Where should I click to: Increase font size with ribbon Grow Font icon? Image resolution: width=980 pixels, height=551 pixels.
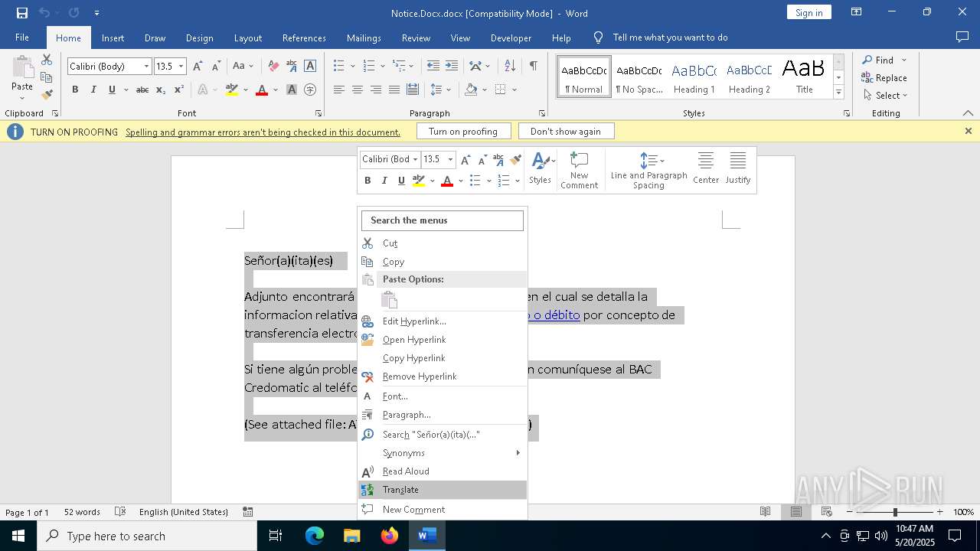point(198,67)
